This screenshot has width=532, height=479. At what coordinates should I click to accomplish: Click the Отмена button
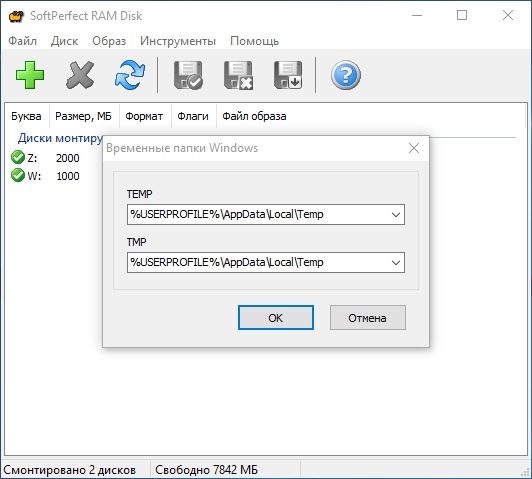[x=367, y=318]
